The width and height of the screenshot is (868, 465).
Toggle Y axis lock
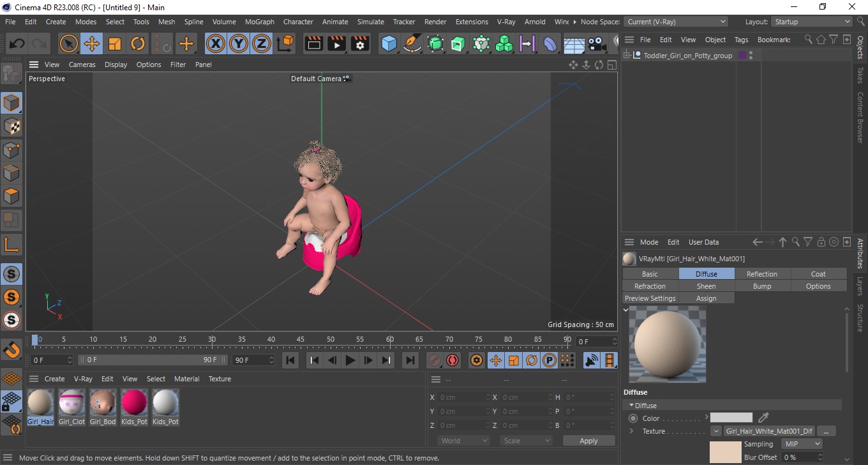[239, 43]
